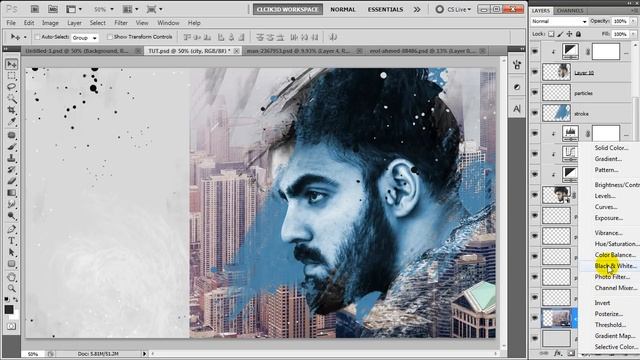Open the Layer menu
This screenshot has width=640, height=360.
click(74, 23)
